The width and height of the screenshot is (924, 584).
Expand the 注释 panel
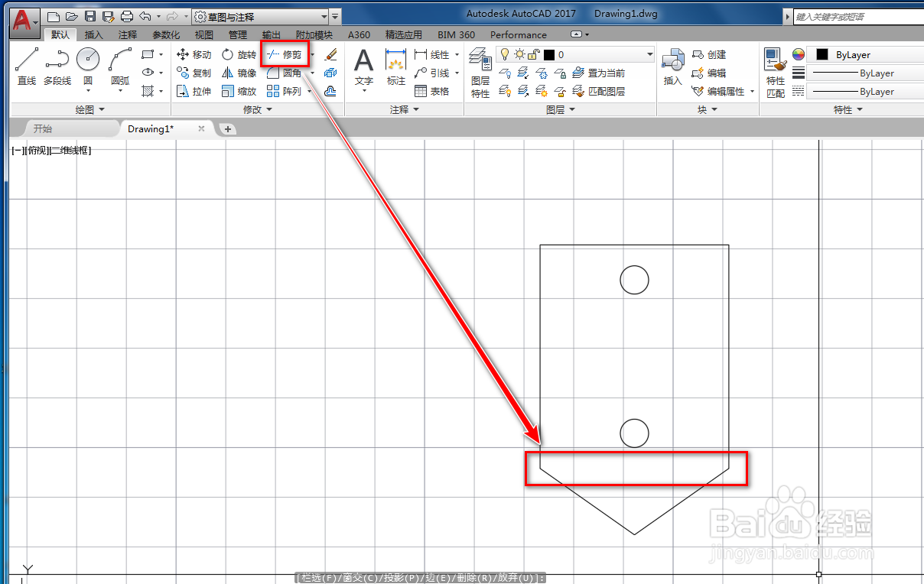pos(404,109)
